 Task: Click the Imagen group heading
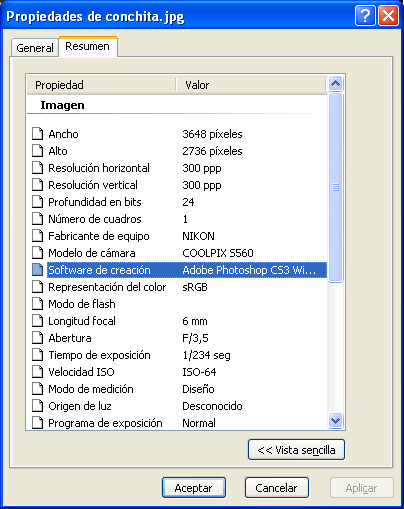tap(62, 105)
